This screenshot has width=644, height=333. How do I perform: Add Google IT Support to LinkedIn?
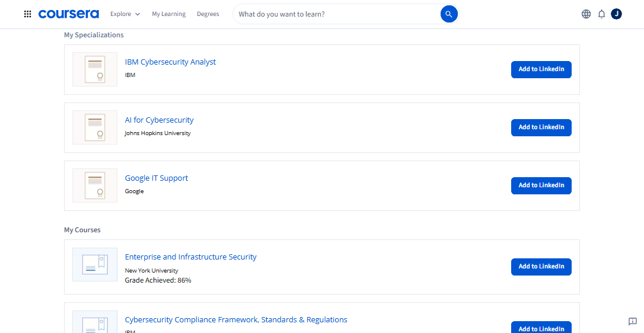point(541,185)
